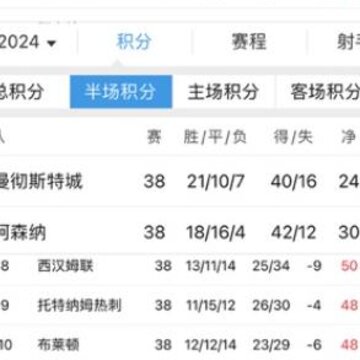Click the 23/29 goals cell
The width and height of the screenshot is (360, 360).
pyautogui.click(x=271, y=345)
